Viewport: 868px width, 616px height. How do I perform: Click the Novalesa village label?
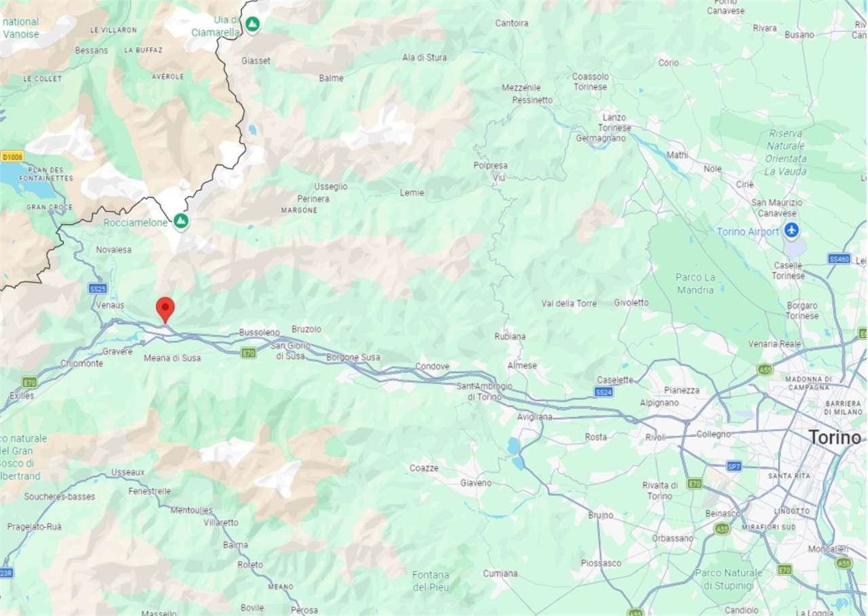[113, 250]
